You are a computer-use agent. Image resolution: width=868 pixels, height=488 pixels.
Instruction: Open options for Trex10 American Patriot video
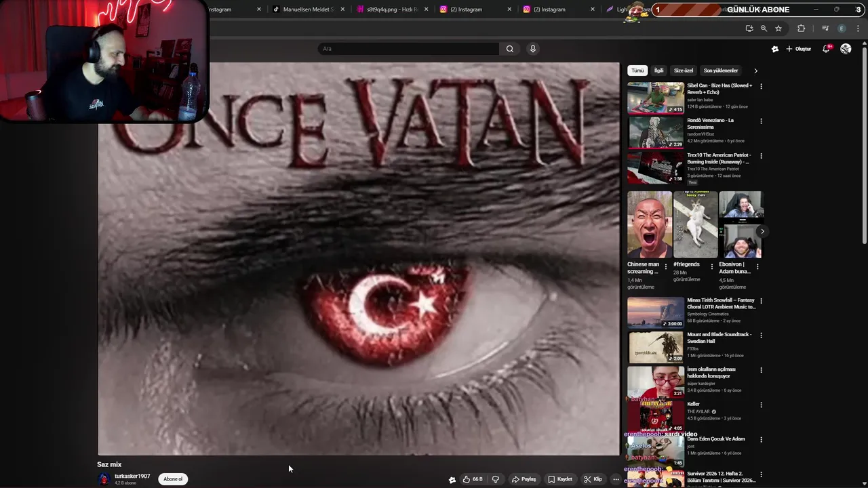click(x=761, y=156)
